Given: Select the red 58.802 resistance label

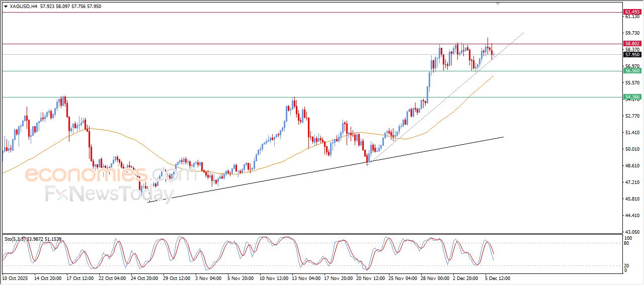Looking at the screenshot, I should [632, 44].
